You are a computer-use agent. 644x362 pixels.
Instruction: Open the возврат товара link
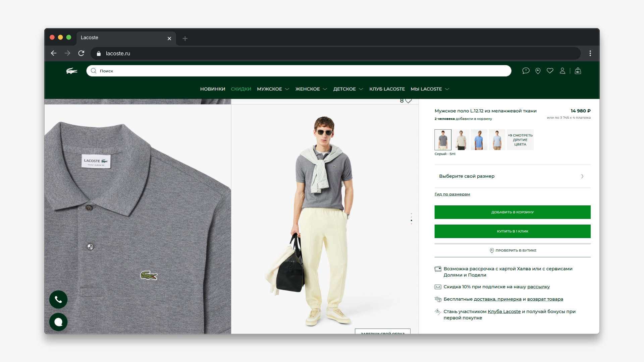[x=545, y=299]
